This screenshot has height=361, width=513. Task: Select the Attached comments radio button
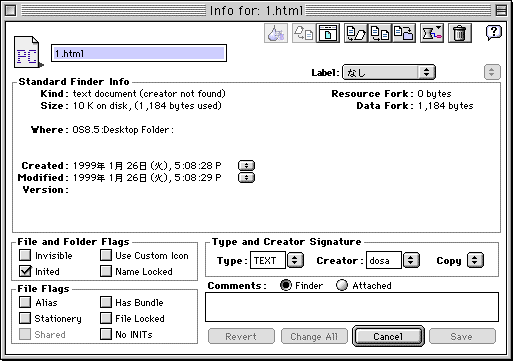[x=342, y=285]
